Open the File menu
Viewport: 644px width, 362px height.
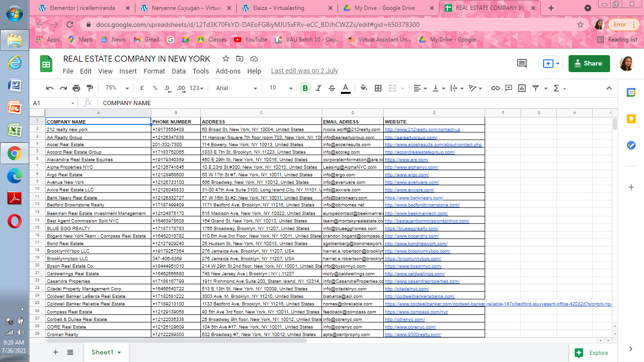[x=68, y=71]
